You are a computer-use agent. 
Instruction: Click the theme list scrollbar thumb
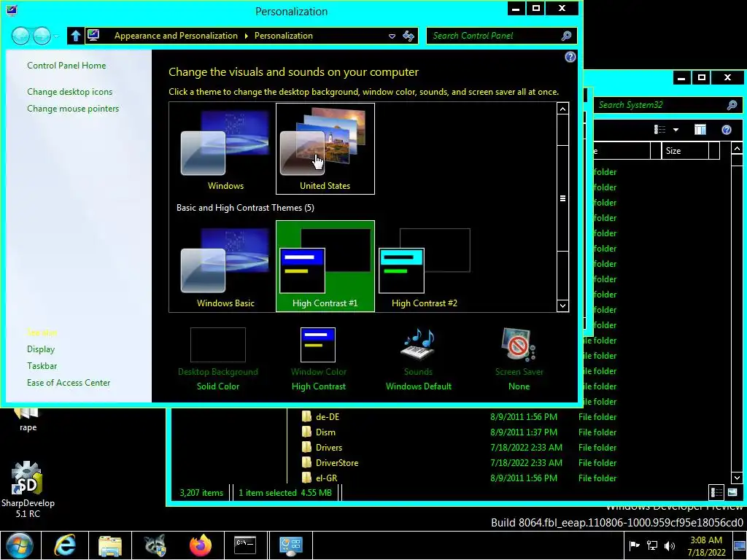pyautogui.click(x=562, y=198)
